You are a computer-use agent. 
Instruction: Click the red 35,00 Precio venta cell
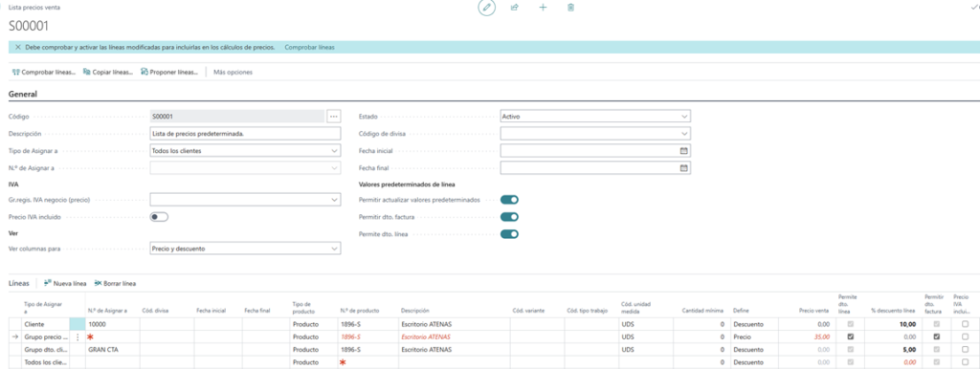[x=806, y=336]
